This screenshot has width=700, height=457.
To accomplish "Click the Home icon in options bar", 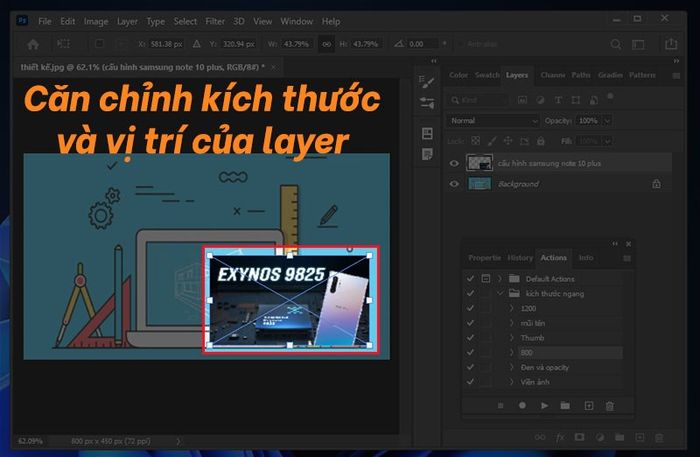I will tap(33, 44).
